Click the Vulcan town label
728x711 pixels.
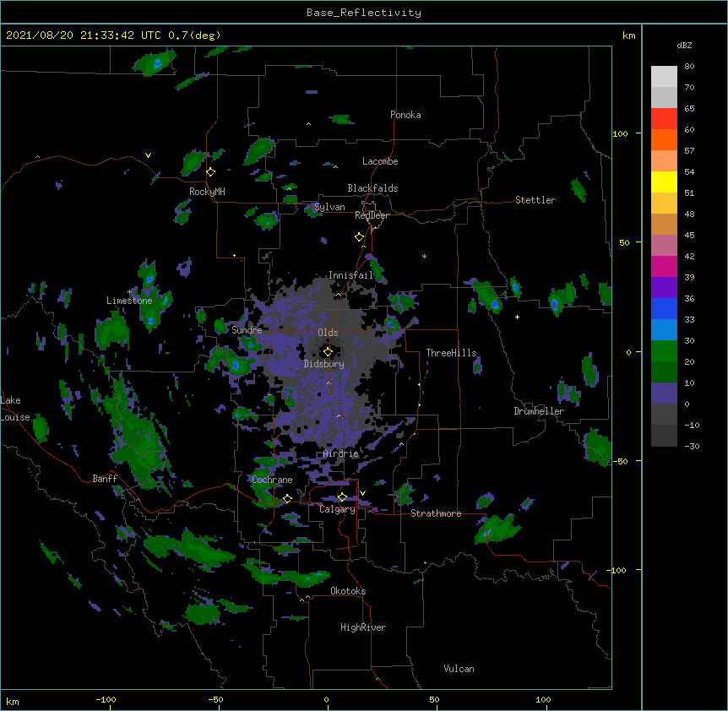(x=459, y=669)
